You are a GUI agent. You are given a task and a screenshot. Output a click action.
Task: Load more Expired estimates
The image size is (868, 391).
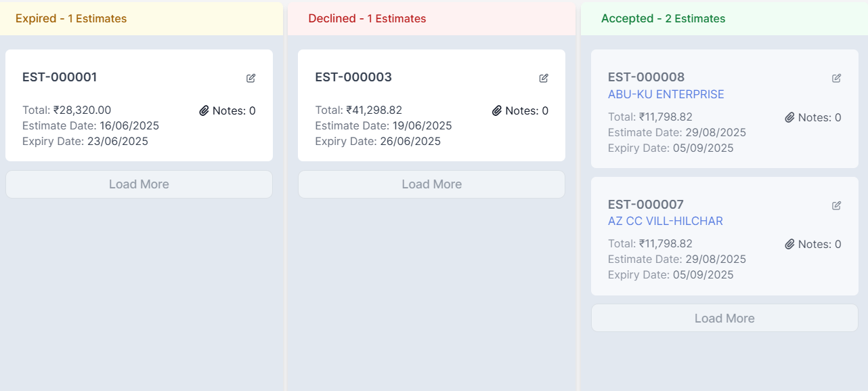click(x=139, y=184)
